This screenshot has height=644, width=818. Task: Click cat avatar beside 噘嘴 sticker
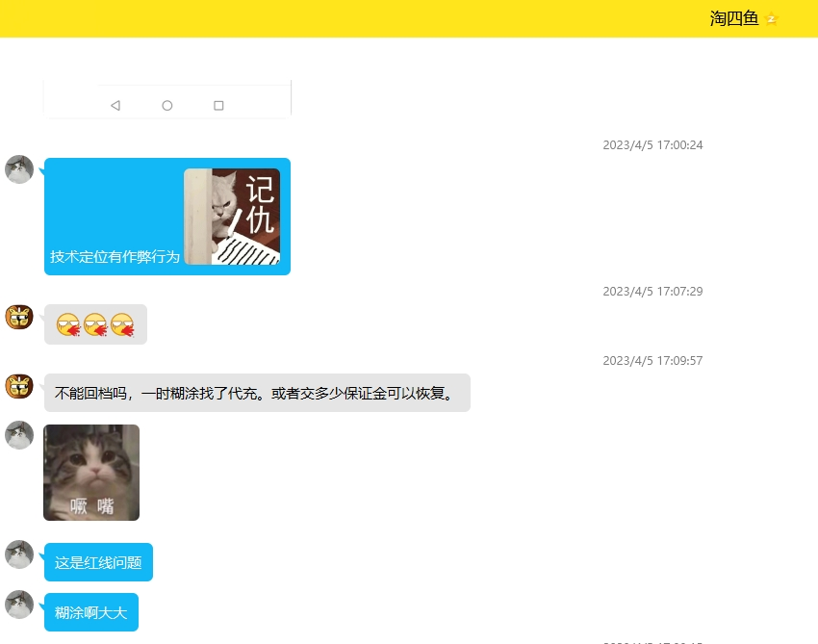coord(19,435)
